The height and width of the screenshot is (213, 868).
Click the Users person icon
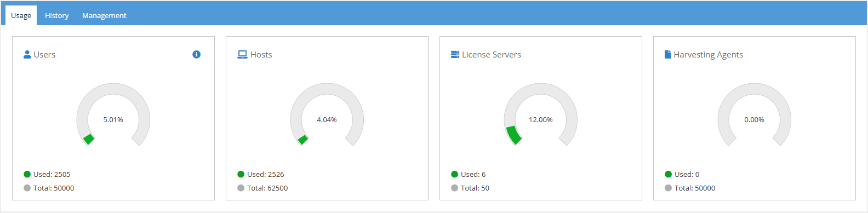[27, 54]
